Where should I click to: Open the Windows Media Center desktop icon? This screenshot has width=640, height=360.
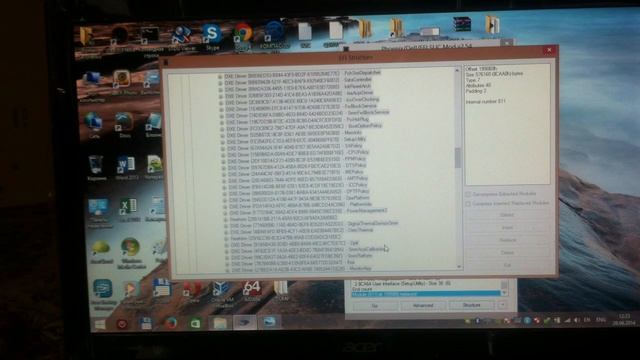(131, 253)
